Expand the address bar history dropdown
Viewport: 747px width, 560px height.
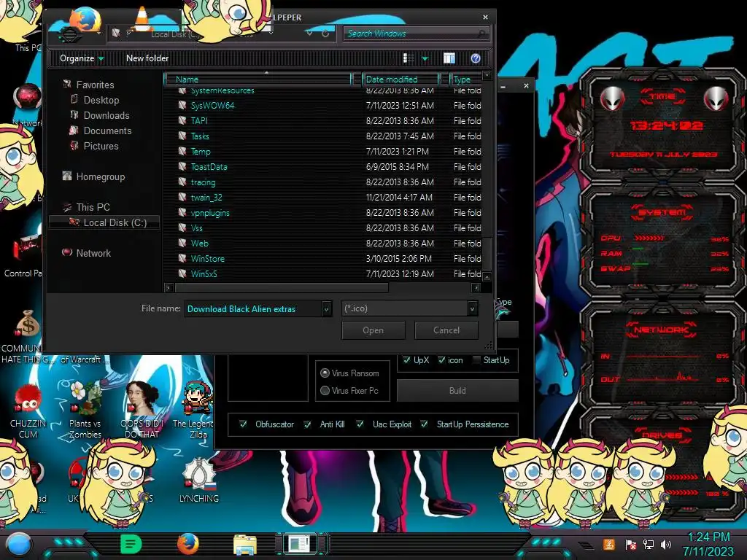[309, 34]
